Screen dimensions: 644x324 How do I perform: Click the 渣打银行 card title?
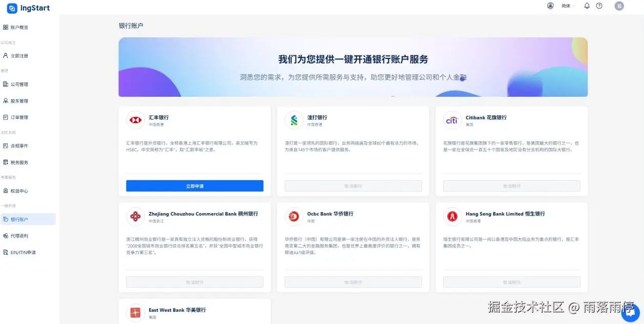coord(317,117)
